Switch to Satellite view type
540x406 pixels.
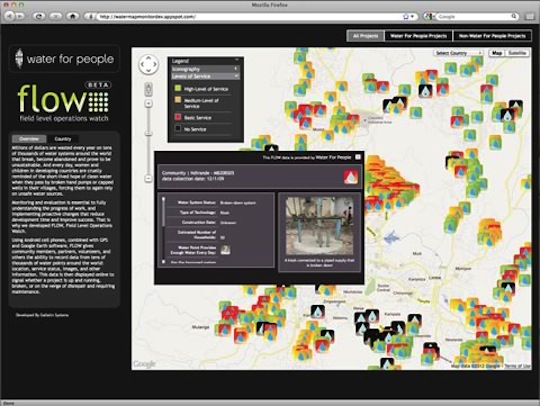coord(517,53)
